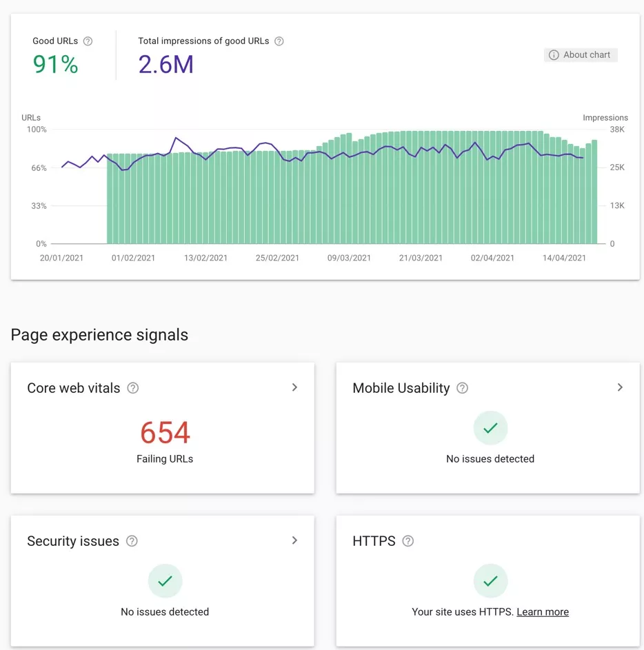
Task: Click the Mobile Usability green checkmark icon
Action: [490, 427]
